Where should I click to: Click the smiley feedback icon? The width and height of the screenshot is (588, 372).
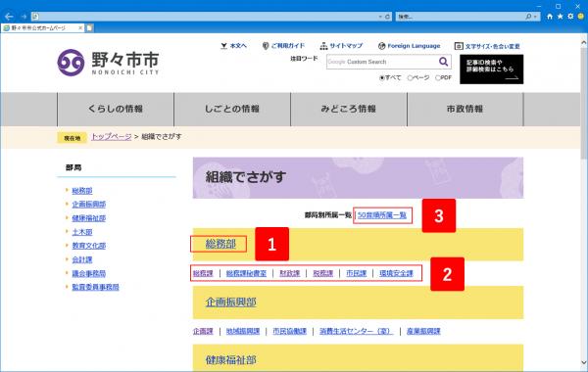click(x=581, y=17)
